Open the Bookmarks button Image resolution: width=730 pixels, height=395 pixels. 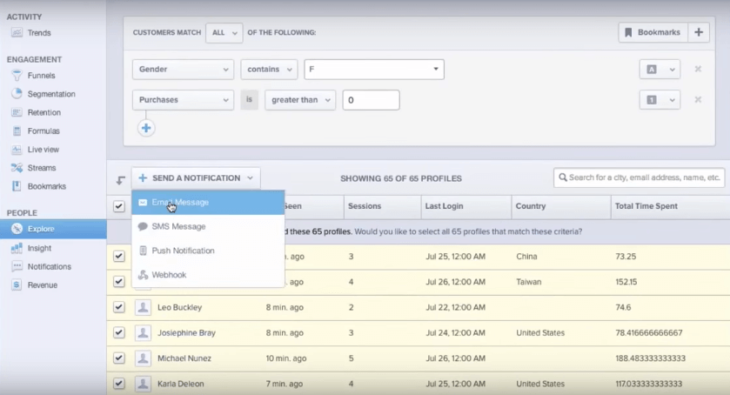pyautogui.click(x=653, y=33)
